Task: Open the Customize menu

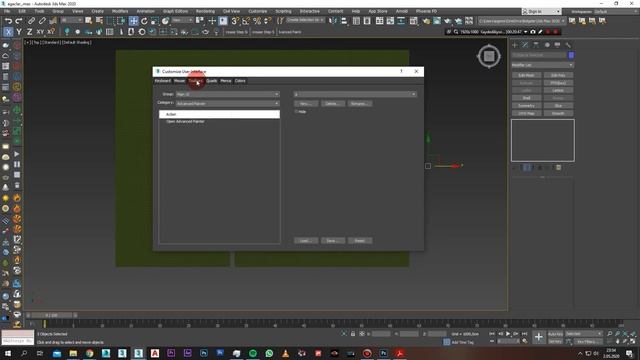Action: pos(258,11)
